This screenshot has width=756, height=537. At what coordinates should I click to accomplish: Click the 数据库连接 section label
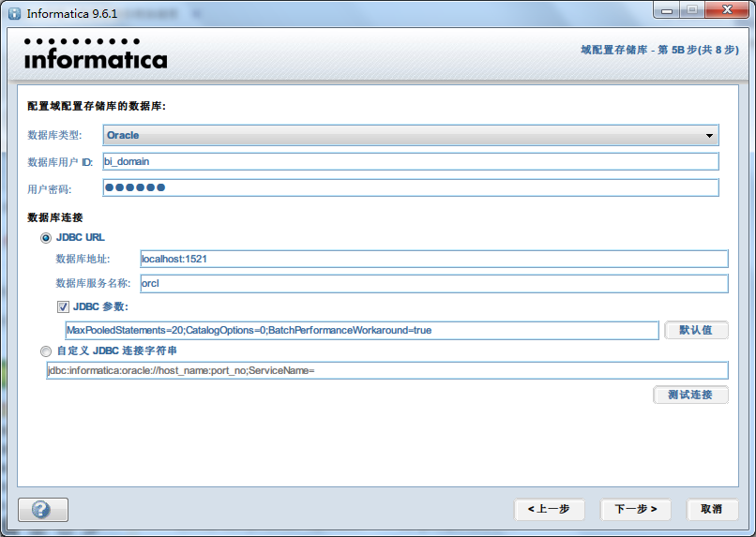tap(55, 217)
